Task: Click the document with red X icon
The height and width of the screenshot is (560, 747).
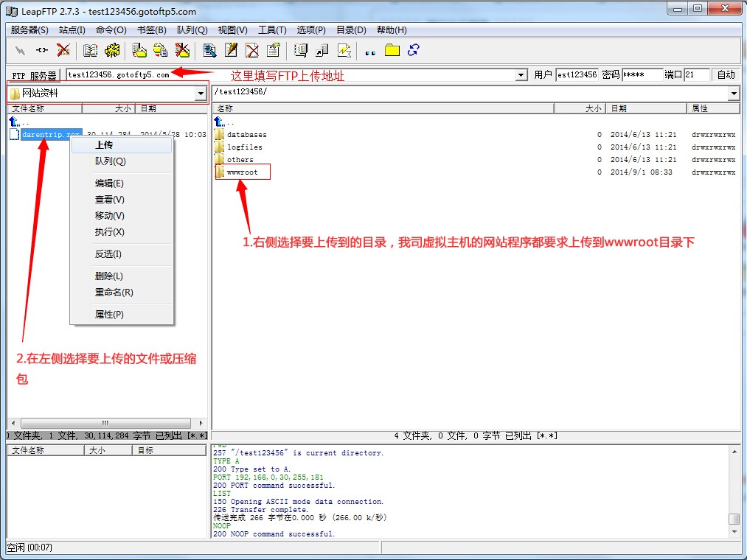Action: point(252,50)
